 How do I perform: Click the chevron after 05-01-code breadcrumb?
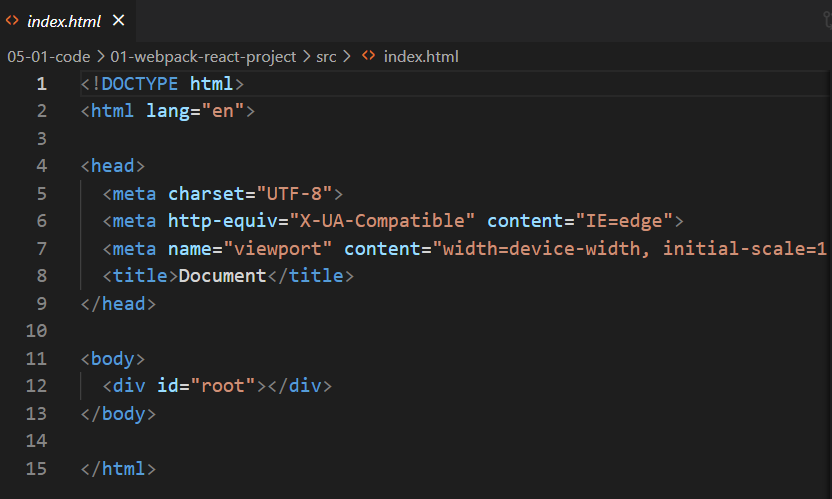[x=100, y=57]
